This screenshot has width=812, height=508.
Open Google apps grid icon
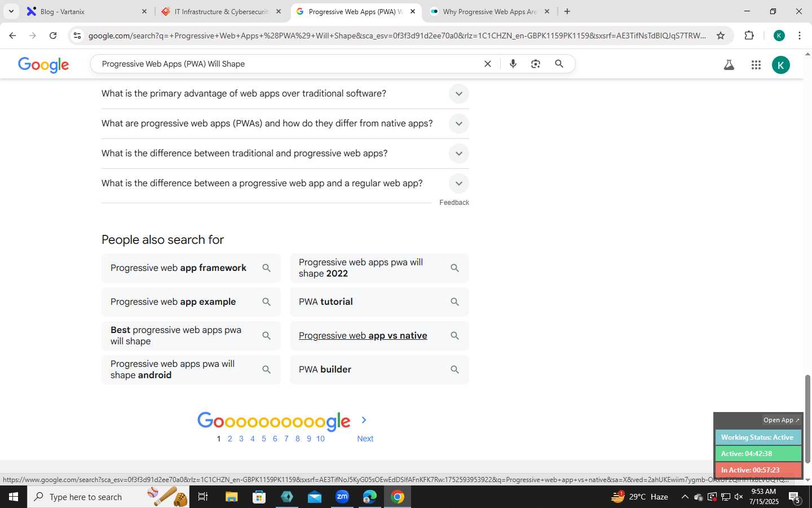pyautogui.click(x=756, y=65)
